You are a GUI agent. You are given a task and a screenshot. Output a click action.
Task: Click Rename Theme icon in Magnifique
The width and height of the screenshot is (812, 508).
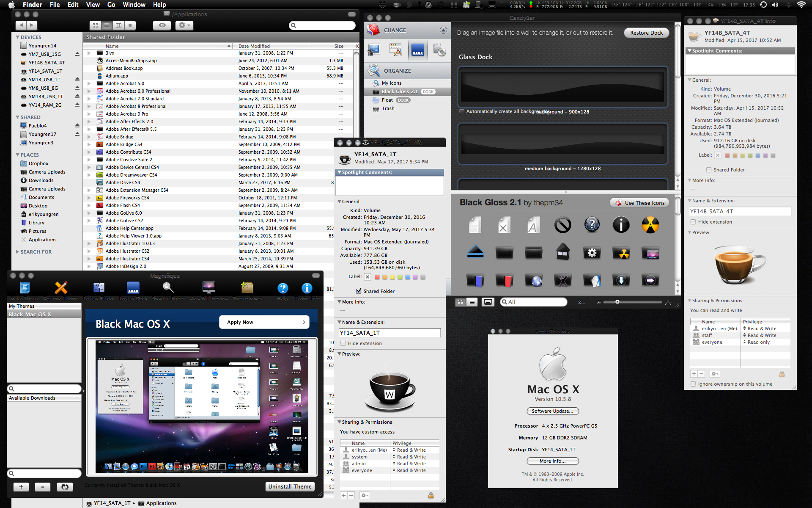pyautogui.click(x=61, y=288)
